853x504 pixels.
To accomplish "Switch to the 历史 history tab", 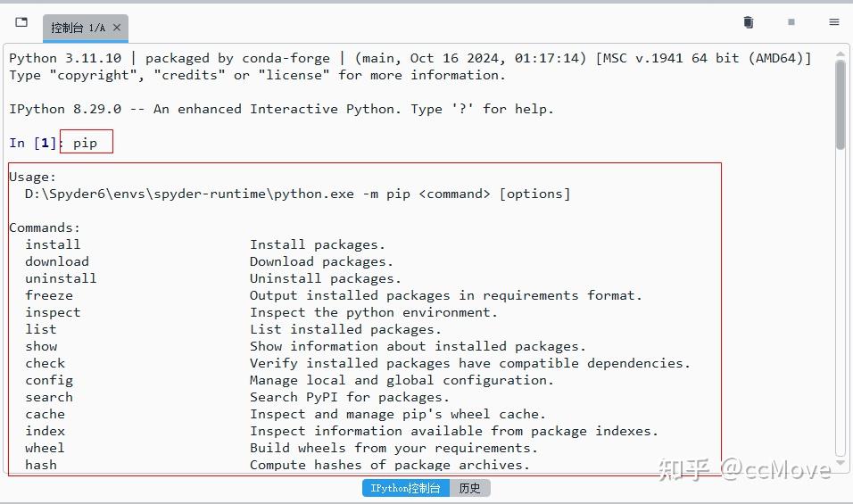I will pos(470,488).
